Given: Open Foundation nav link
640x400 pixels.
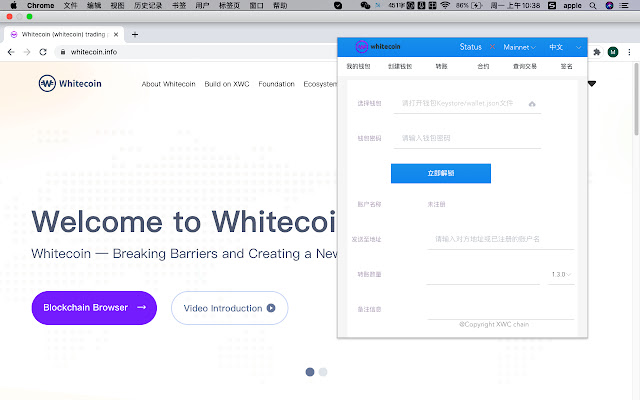Looking at the screenshot, I should point(276,84).
